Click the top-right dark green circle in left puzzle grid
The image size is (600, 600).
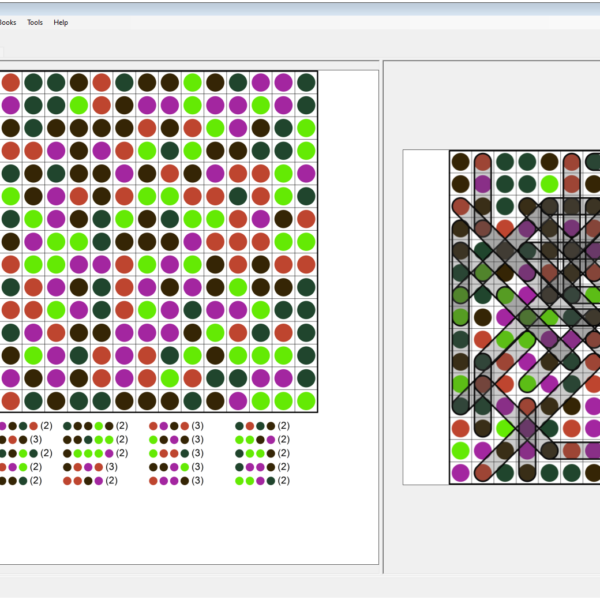click(306, 82)
